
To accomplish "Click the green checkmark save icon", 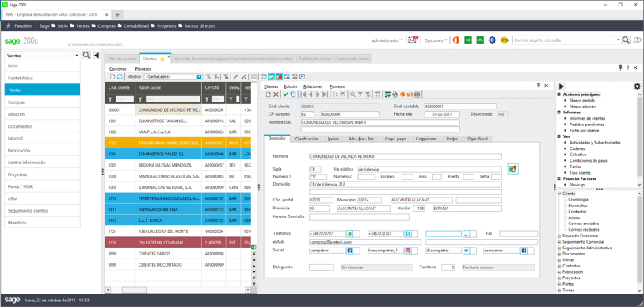I will click(x=286, y=94).
